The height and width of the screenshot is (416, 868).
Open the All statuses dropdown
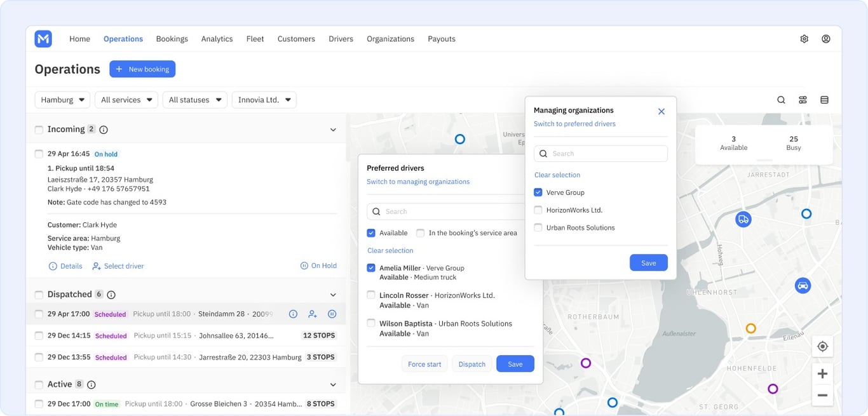point(194,100)
